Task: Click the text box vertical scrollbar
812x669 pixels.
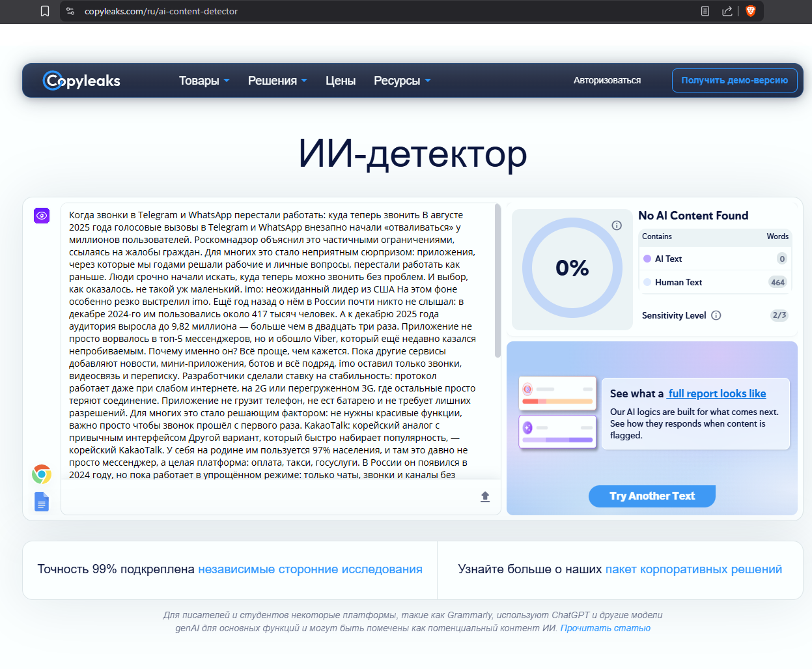Action: click(x=497, y=281)
